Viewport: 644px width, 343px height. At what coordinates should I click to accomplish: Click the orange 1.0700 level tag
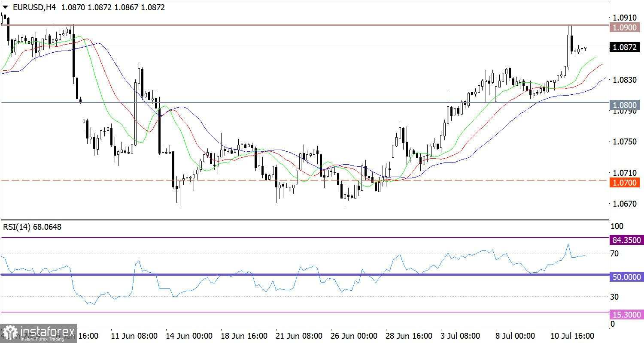click(x=626, y=183)
